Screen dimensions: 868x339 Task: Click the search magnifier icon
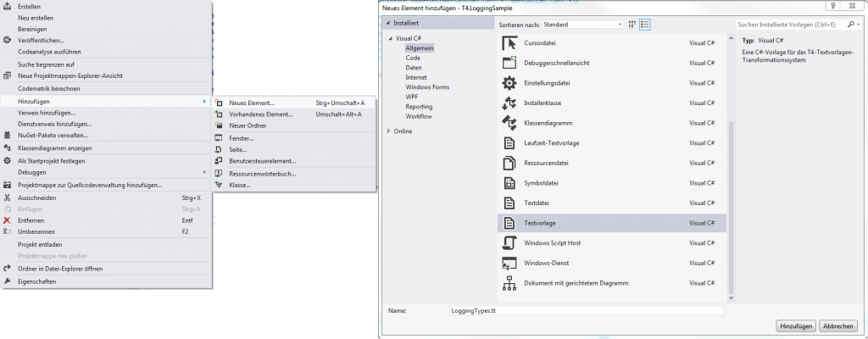[849, 25]
